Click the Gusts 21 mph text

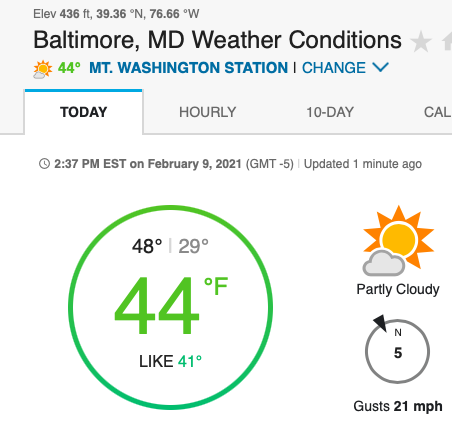click(398, 406)
